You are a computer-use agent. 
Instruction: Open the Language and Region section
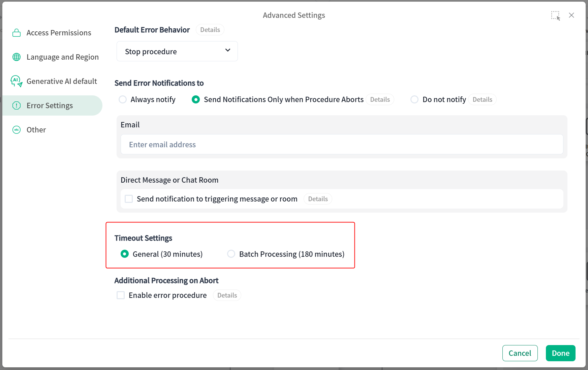point(62,57)
